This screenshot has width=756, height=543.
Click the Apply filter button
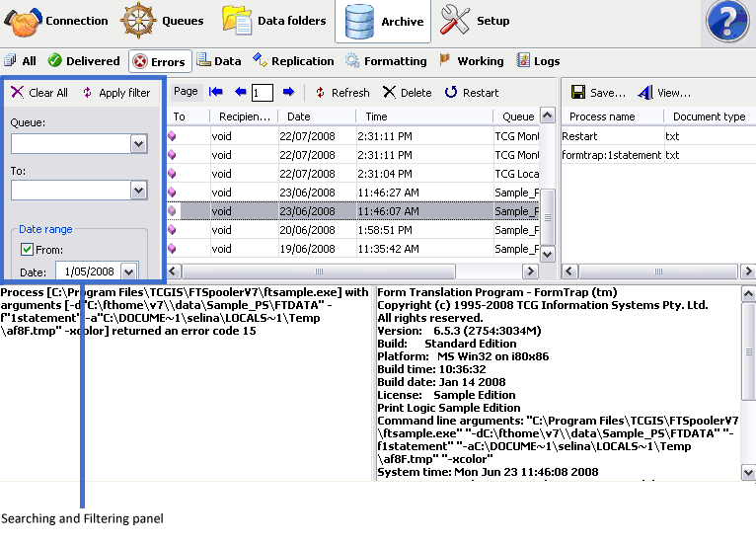coord(115,93)
